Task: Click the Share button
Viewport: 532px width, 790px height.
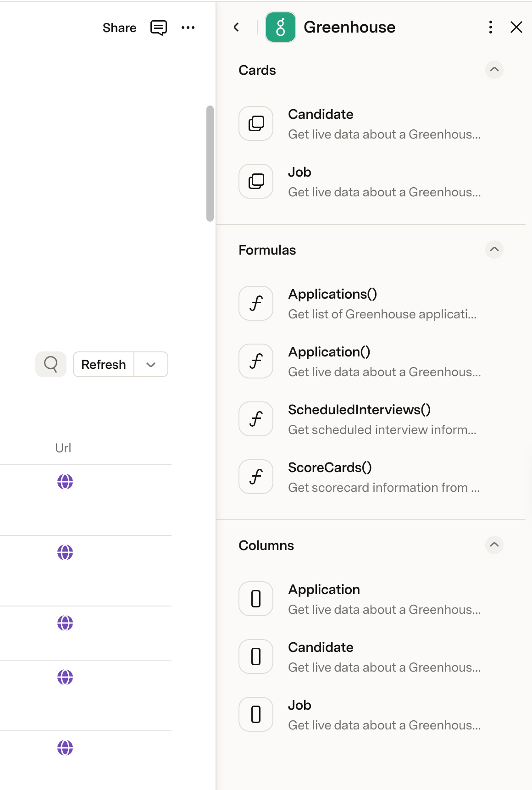Action: coord(119,28)
